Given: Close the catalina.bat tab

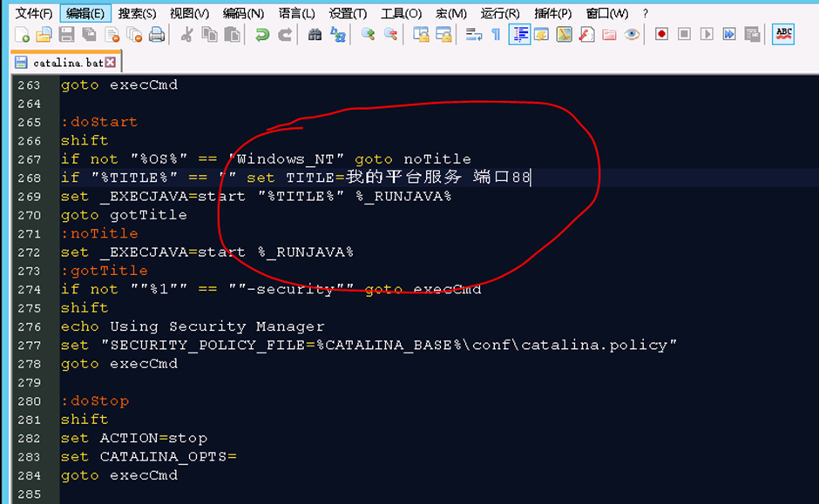Looking at the screenshot, I should tap(110, 62).
